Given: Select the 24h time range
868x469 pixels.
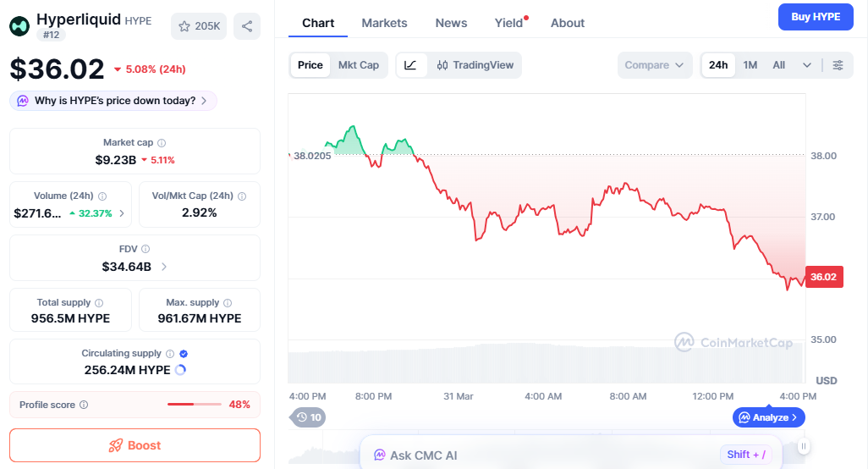Looking at the screenshot, I should coord(718,65).
